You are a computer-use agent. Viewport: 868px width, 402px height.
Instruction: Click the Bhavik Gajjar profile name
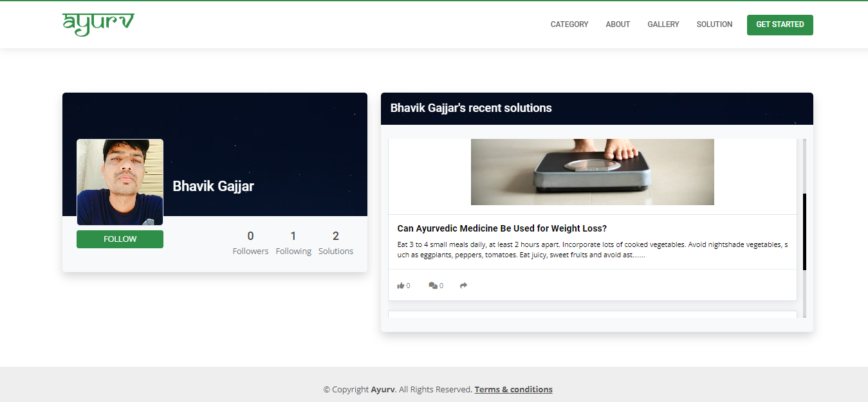point(213,187)
